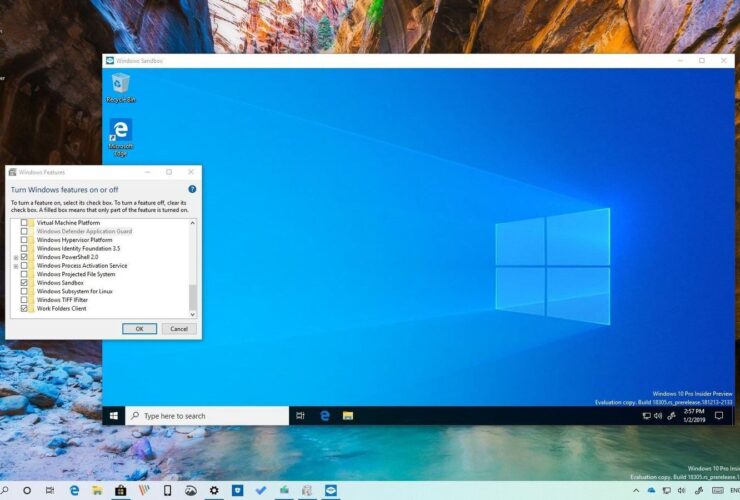Click 'Turn Windows features on or off' heading
The width and height of the screenshot is (740, 500).
(x=65, y=189)
